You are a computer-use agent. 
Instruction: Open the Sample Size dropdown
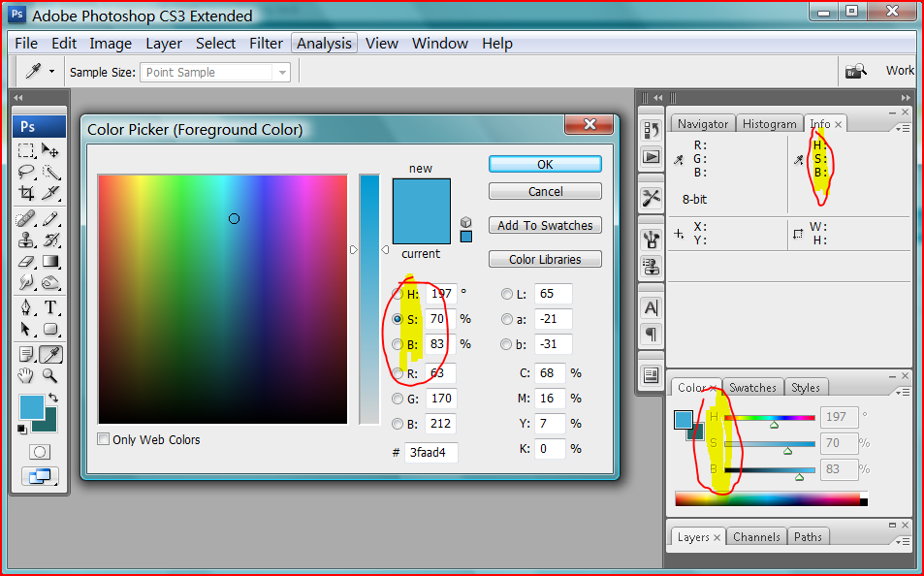pyautogui.click(x=280, y=72)
